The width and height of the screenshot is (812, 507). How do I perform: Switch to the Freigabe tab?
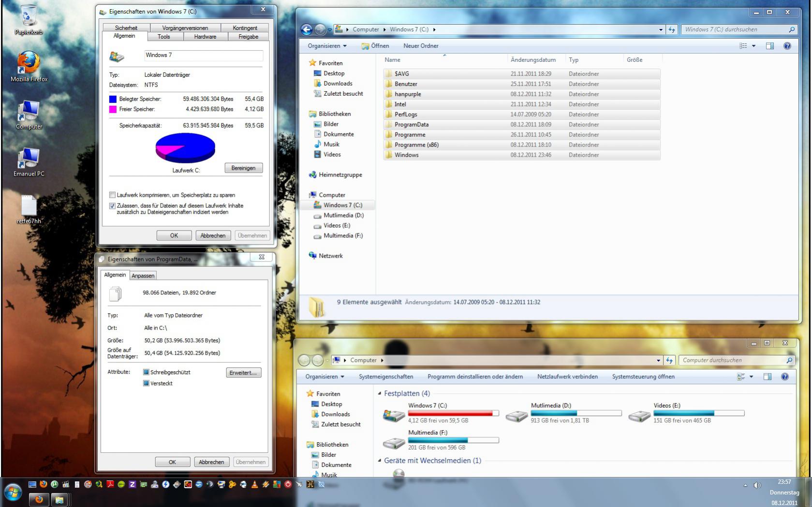(x=249, y=37)
